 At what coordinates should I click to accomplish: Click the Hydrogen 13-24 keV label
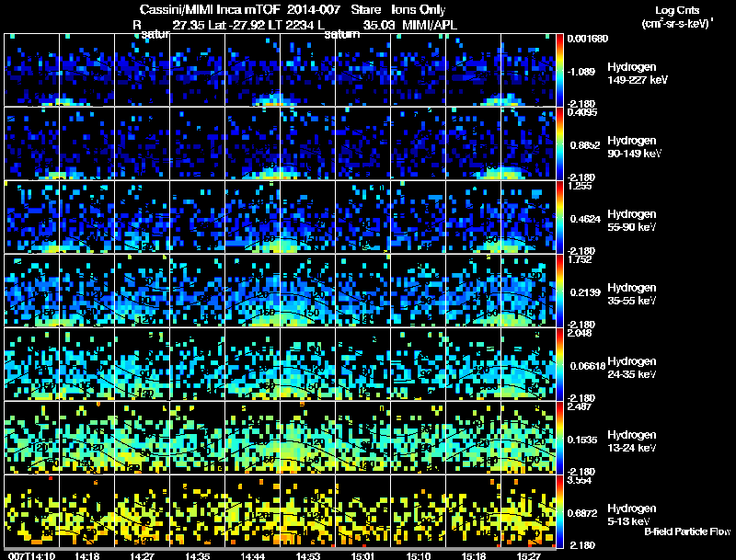[x=632, y=441]
